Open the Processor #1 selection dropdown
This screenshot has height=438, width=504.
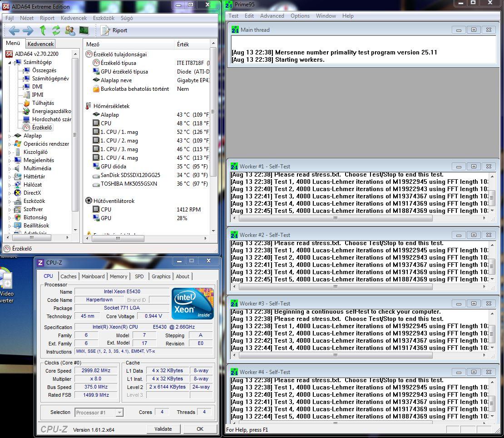coord(99,412)
